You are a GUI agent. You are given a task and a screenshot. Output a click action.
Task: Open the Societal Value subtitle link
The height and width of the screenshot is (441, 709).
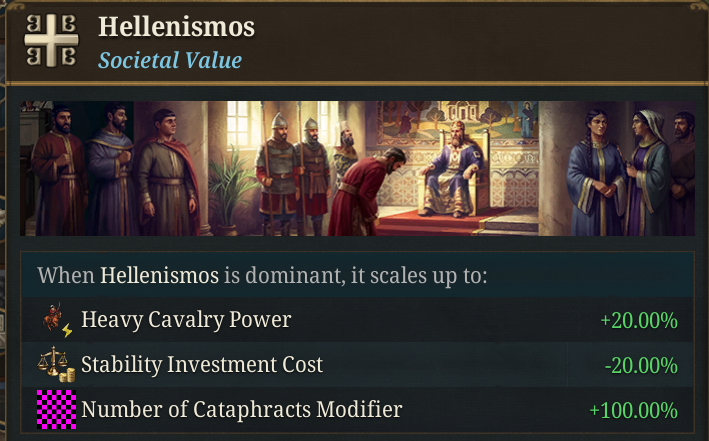point(169,60)
